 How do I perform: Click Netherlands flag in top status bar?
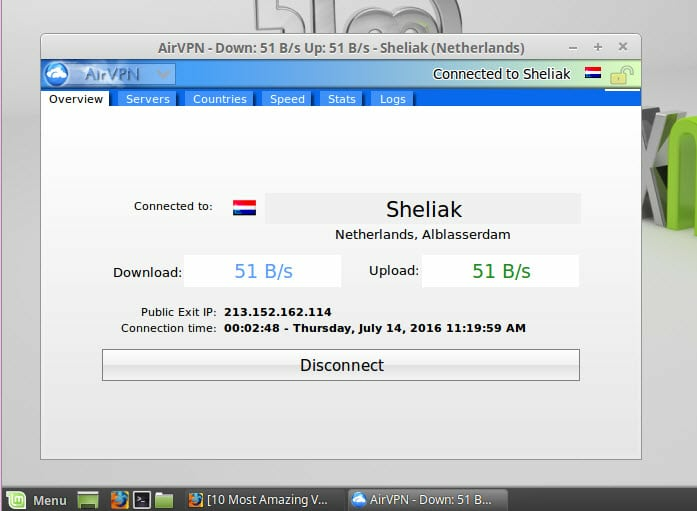[x=593, y=72]
